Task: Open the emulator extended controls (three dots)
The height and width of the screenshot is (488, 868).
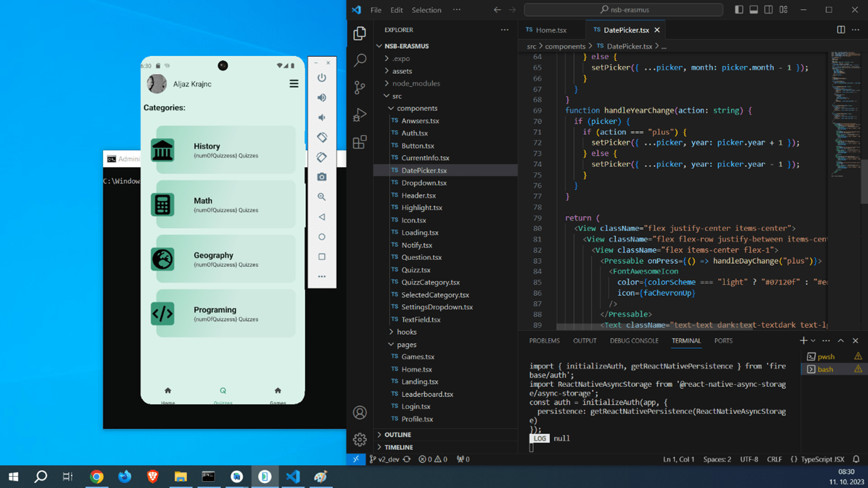Action: pyautogui.click(x=322, y=276)
